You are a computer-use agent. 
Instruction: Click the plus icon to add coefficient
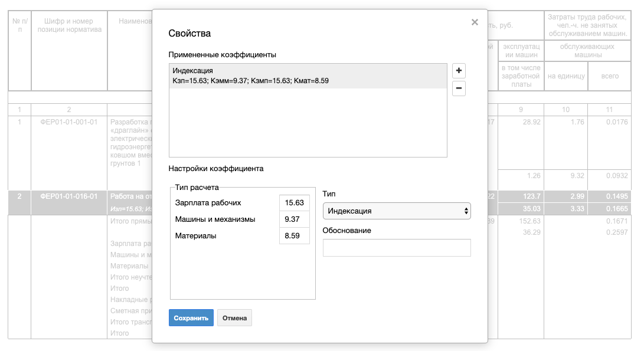pyautogui.click(x=459, y=71)
